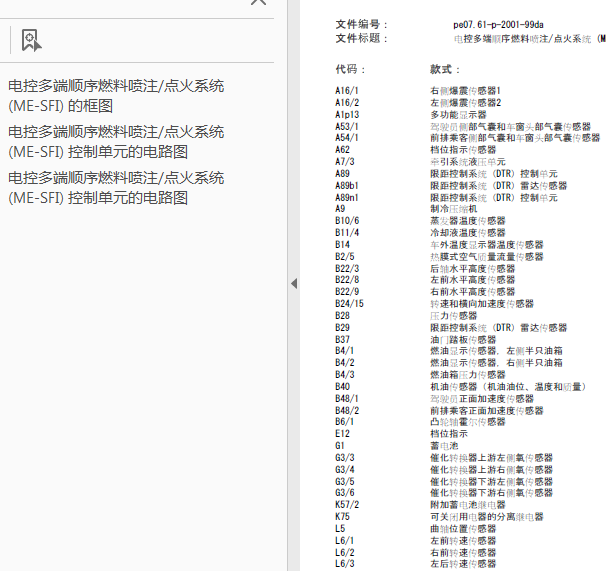Select description 蒸发器温度传感器
The width and height of the screenshot is (606, 571).
click(468, 221)
